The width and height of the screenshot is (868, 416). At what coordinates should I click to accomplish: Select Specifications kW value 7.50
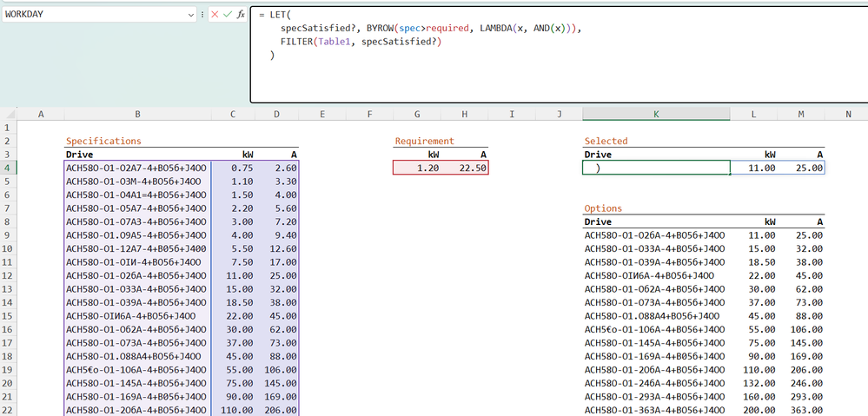pos(233,262)
